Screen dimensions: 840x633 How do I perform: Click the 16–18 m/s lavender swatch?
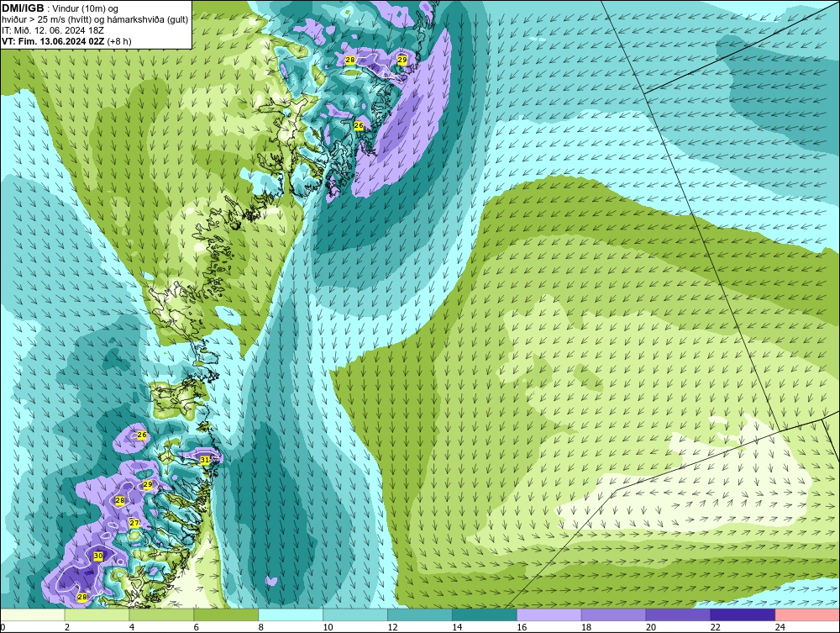point(549,615)
